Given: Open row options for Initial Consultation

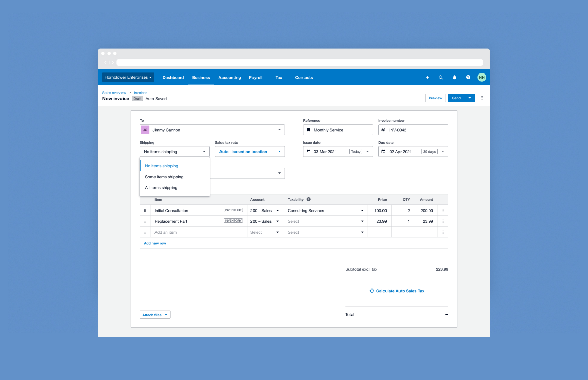Looking at the screenshot, I should [x=443, y=211].
